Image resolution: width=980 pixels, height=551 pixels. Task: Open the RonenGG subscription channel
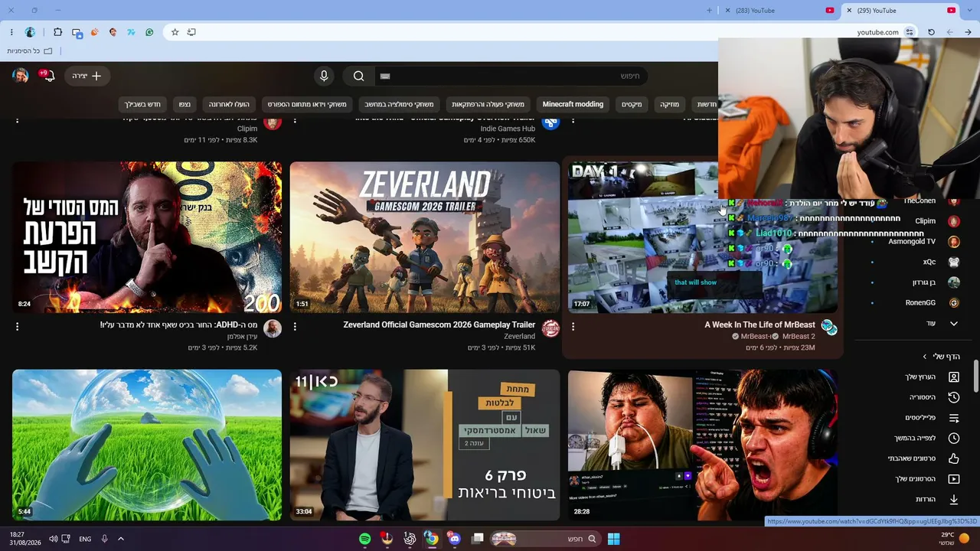(x=931, y=303)
